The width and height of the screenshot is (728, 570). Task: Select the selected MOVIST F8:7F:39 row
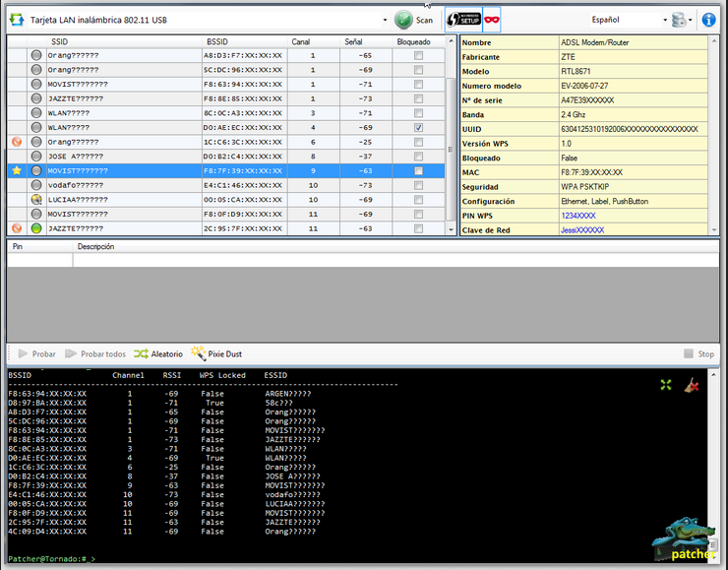[x=226, y=170]
